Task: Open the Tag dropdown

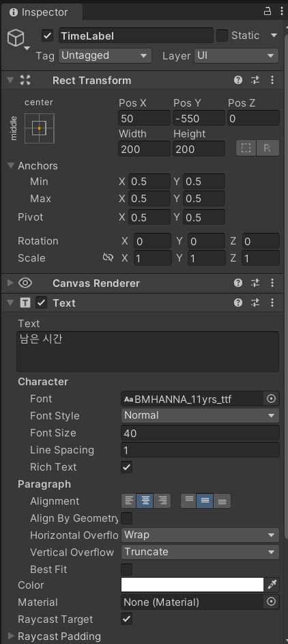Action: pyautogui.click(x=105, y=55)
